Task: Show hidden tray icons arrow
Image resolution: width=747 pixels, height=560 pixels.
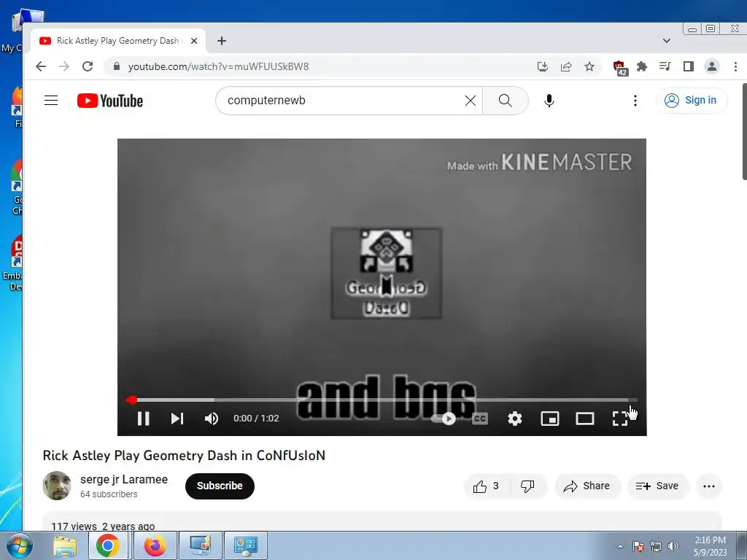Action: click(620, 546)
